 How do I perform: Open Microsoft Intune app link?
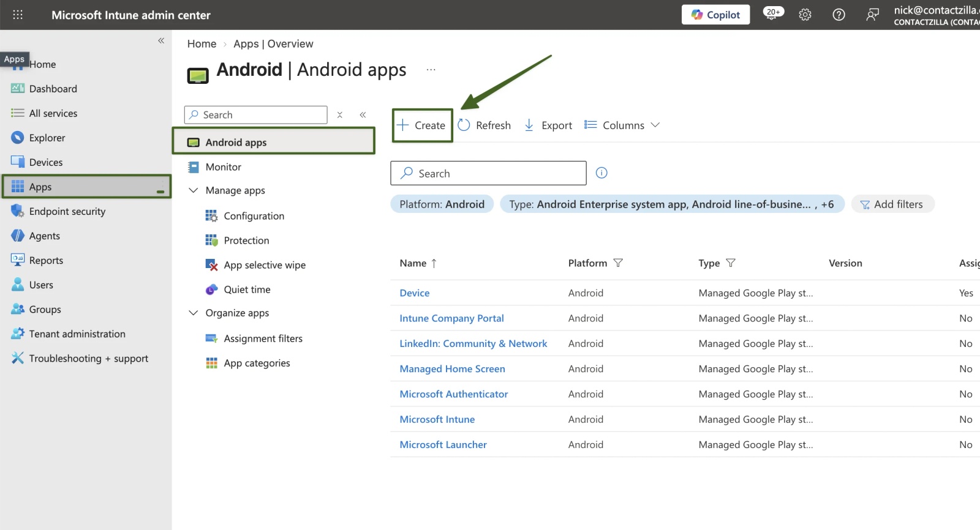(x=437, y=419)
